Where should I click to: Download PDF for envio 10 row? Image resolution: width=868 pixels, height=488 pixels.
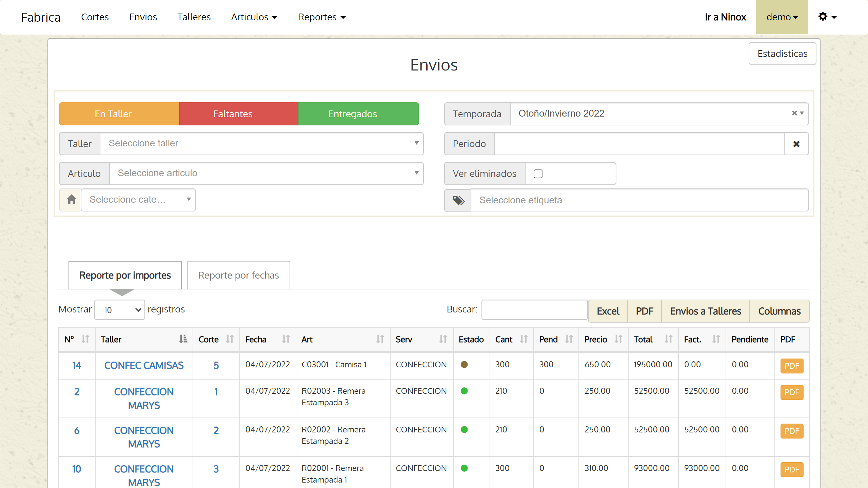tap(792, 470)
